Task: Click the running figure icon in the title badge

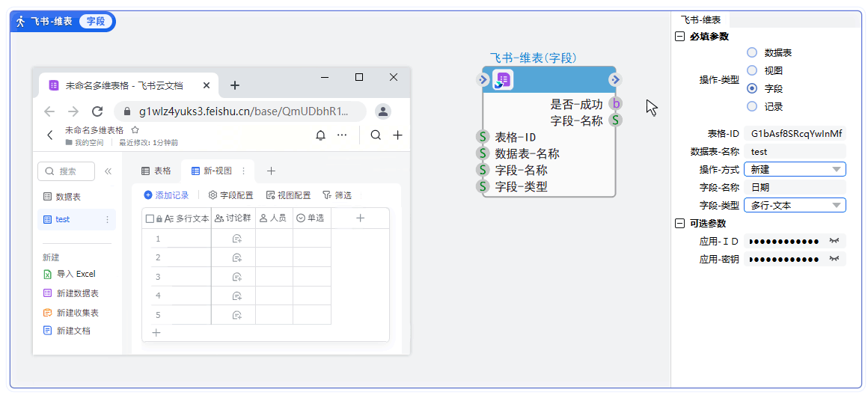Action: pyautogui.click(x=21, y=22)
